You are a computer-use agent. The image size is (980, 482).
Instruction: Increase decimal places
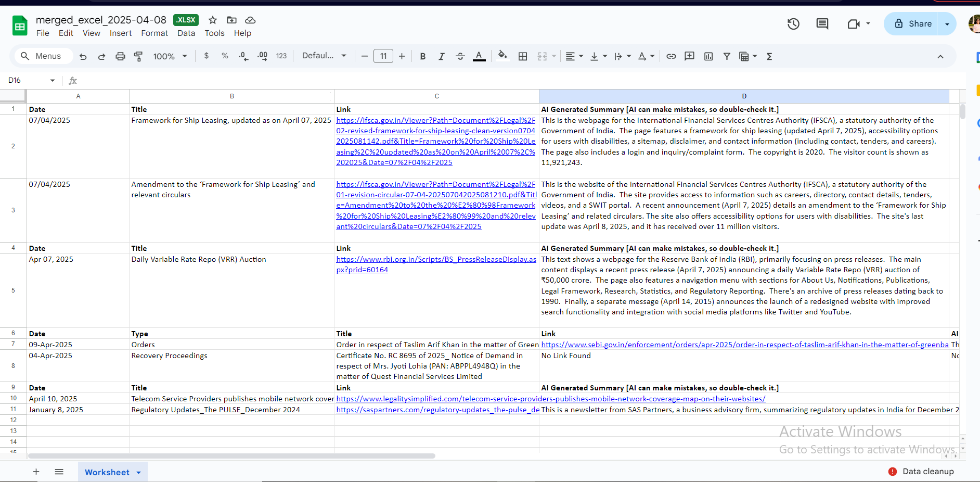click(262, 56)
